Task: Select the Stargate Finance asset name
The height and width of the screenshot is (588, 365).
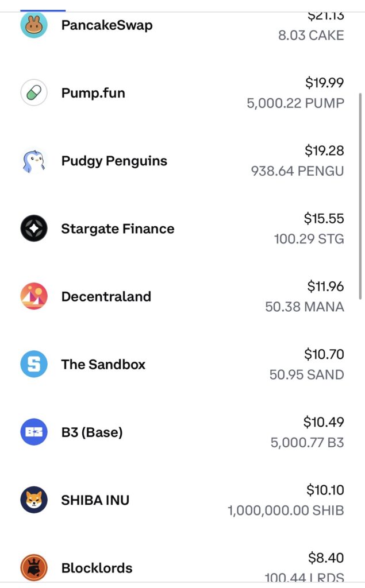Action: click(118, 229)
